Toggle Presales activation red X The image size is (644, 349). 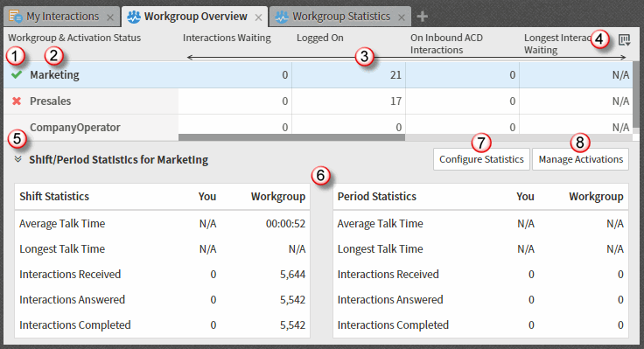[17, 101]
